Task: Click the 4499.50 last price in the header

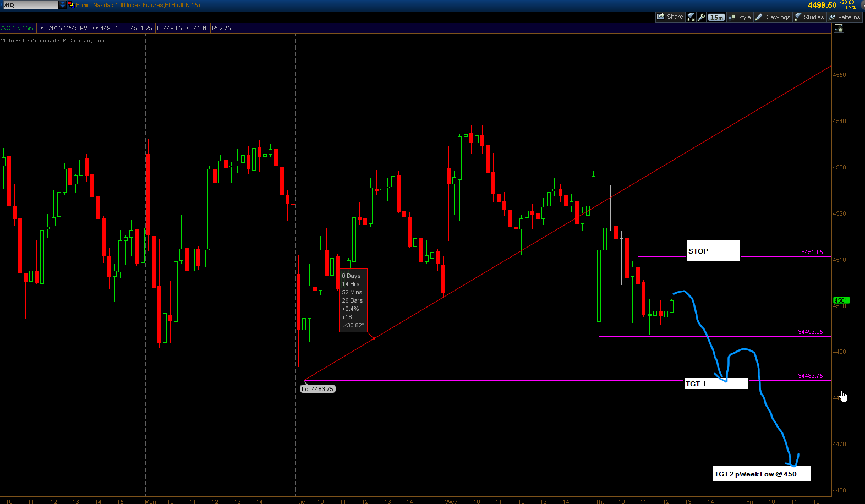Action: (x=822, y=5)
